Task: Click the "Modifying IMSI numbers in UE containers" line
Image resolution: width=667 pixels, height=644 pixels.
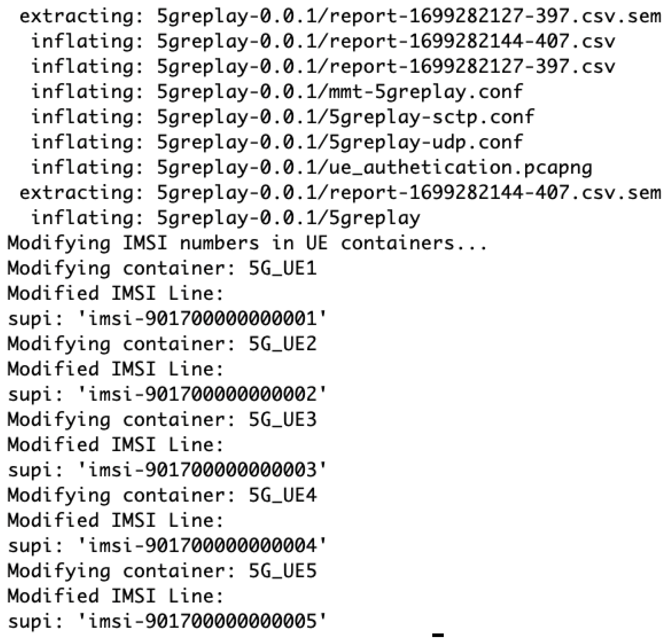Action: [x=247, y=243]
